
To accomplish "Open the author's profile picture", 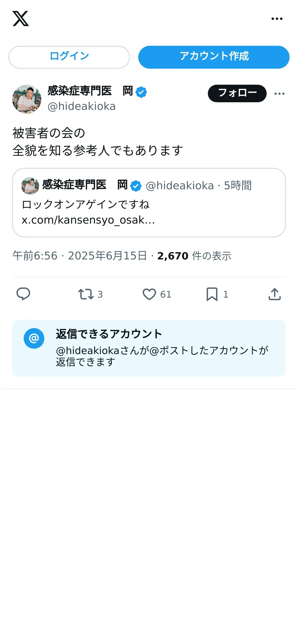I will 27,99.
